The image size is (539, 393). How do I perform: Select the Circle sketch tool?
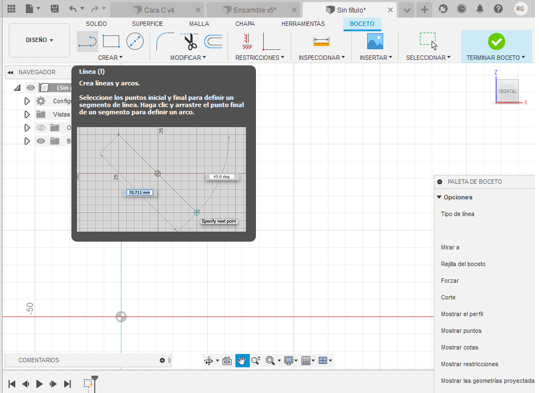(x=135, y=42)
